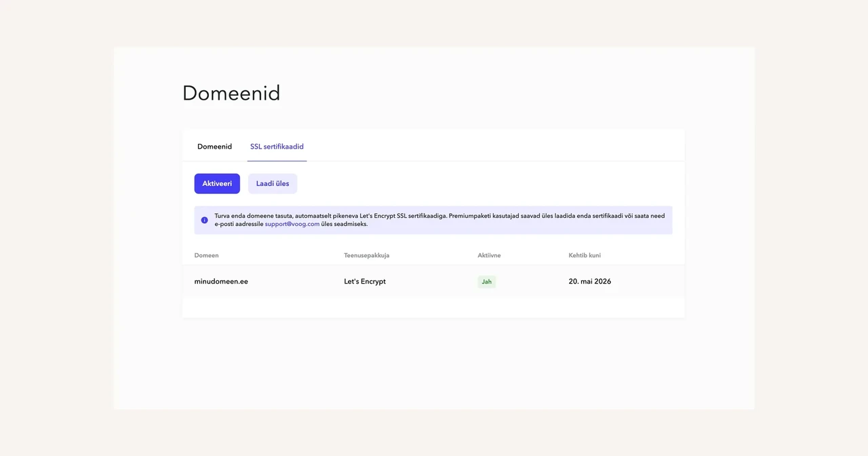Click the expiry date 20. mai 2026

(589, 282)
